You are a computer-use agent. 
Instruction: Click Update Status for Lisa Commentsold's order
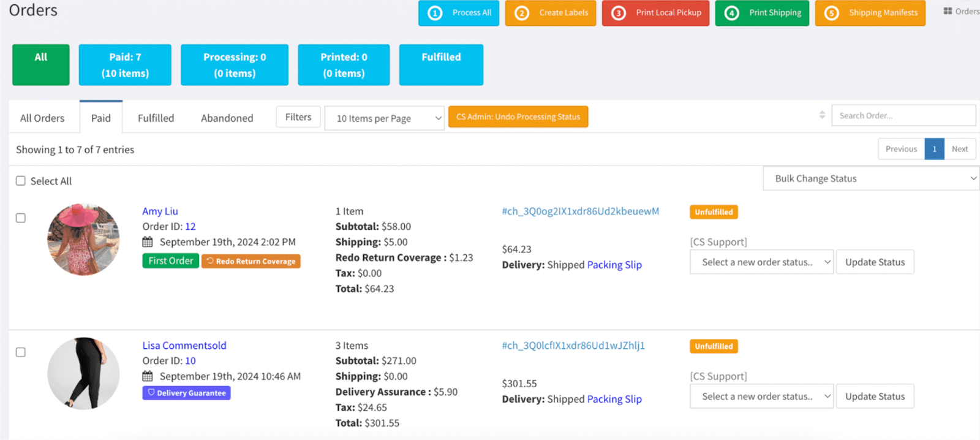875,396
